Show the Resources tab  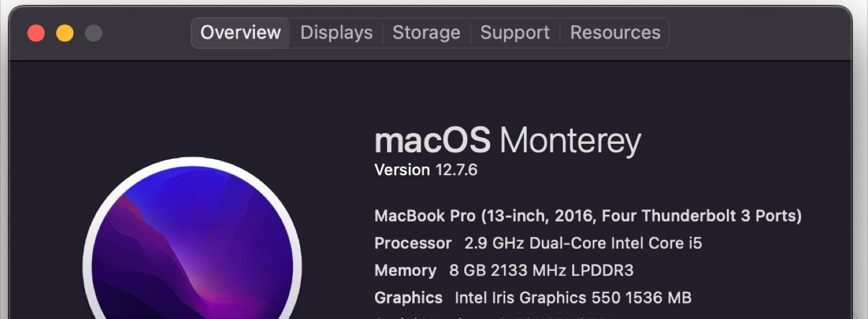[615, 33]
